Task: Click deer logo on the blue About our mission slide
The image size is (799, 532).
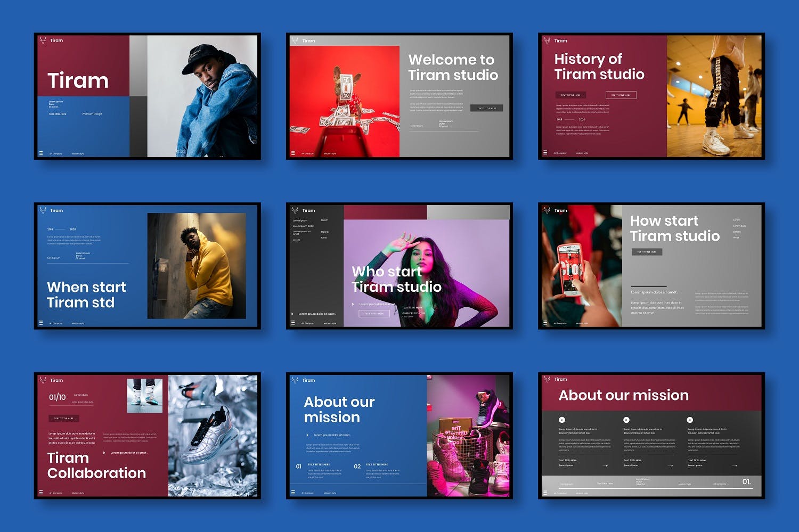Action: click(x=295, y=380)
